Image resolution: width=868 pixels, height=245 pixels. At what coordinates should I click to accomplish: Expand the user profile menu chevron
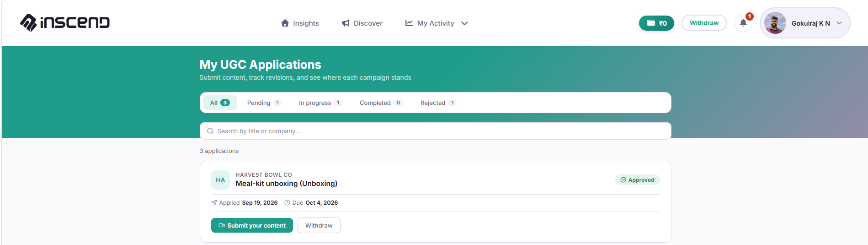(x=839, y=23)
